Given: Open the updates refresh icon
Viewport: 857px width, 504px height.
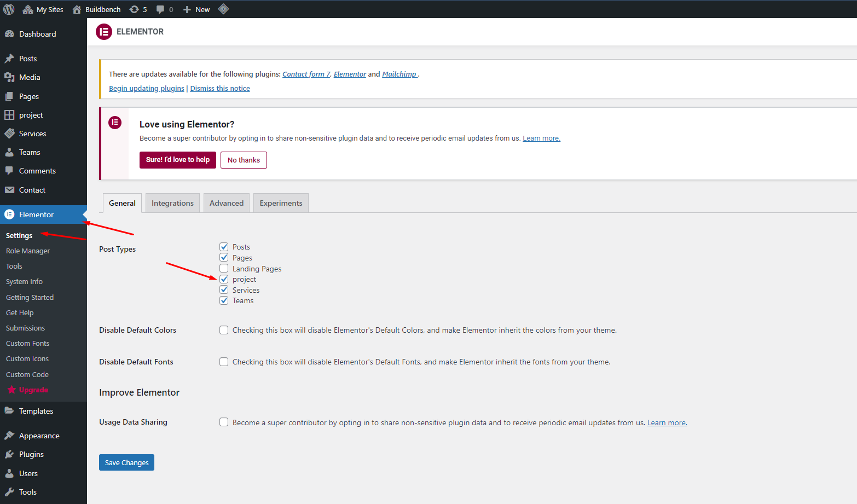Looking at the screenshot, I should pos(134,9).
